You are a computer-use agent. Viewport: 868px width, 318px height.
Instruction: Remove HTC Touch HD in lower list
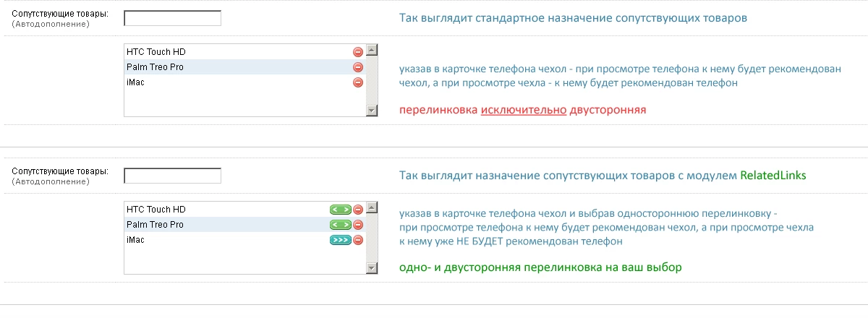tap(357, 210)
